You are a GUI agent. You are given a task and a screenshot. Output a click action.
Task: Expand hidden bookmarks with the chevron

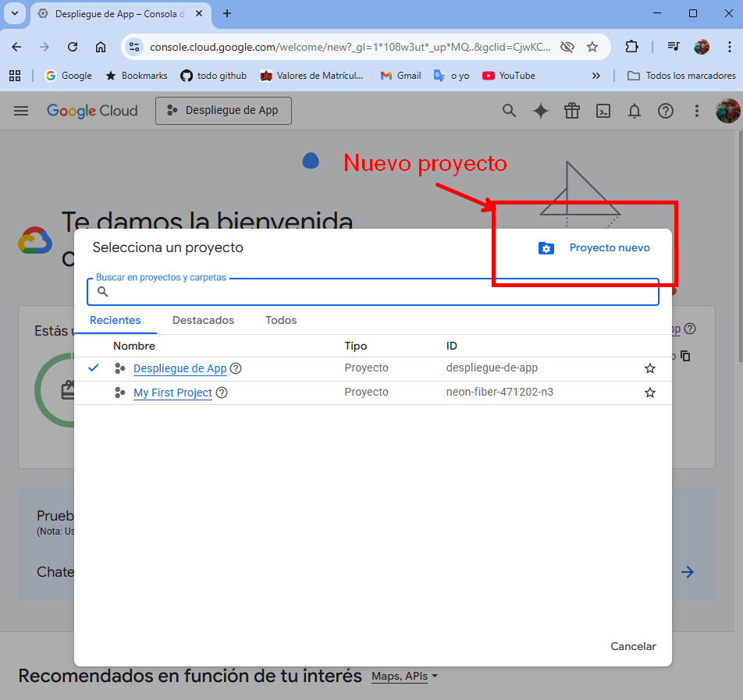pos(595,76)
